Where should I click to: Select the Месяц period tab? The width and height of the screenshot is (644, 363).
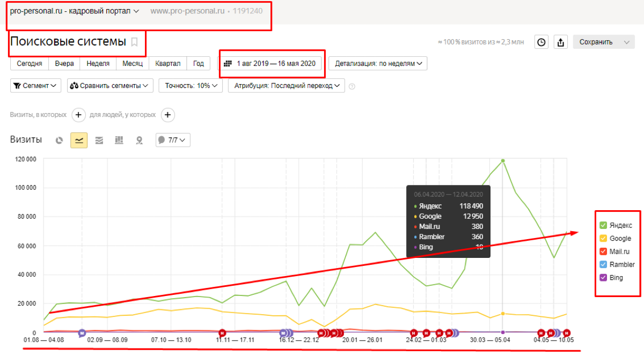132,64
